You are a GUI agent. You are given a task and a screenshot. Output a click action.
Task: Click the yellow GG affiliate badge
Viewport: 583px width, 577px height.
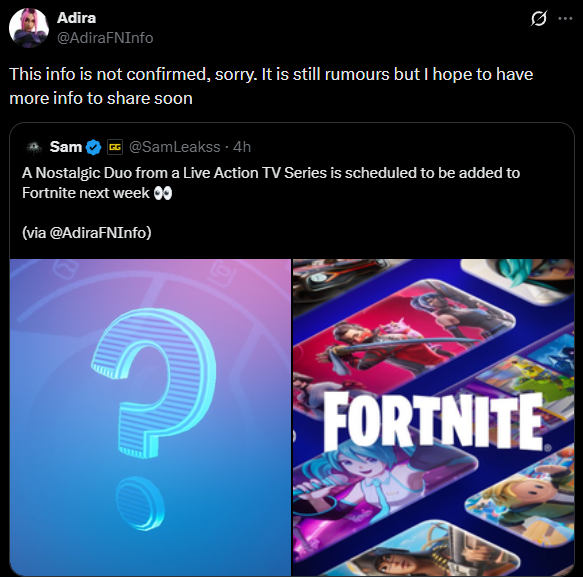(115, 147)
